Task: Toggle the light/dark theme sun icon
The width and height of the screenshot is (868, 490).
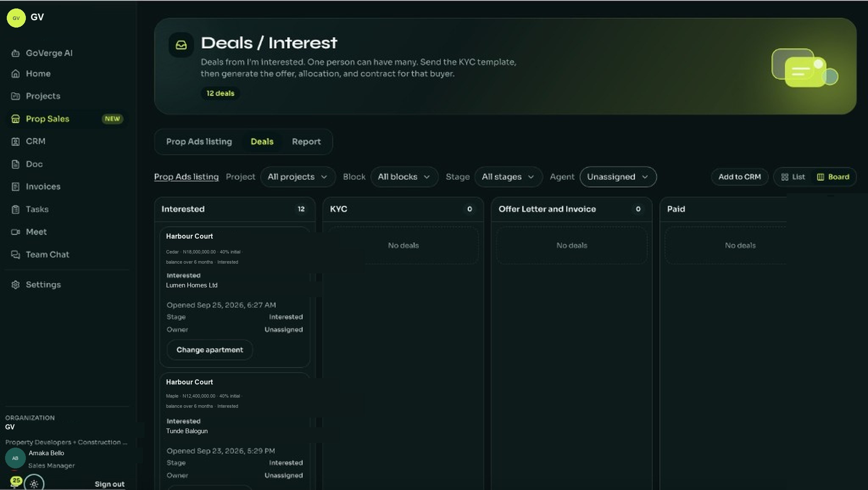Action: click(34, 484)
